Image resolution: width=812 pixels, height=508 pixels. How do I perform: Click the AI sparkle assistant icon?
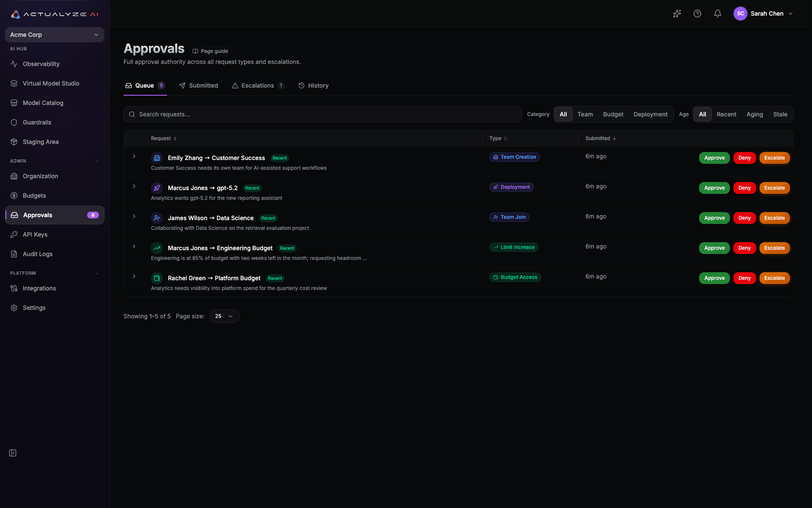coord(677,14)
